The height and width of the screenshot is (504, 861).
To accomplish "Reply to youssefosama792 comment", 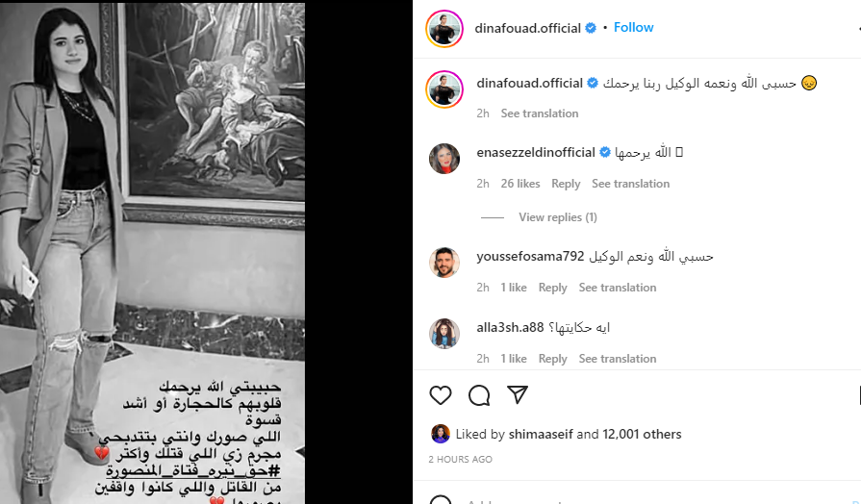I will pyautogui.click(x=552, y=288).
